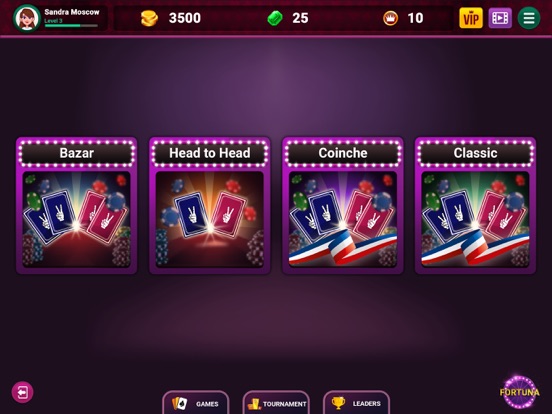Screen dimensions: 552x414
Task: Open Sandra Moscow's profile avatar
Action: click(27, 18)
